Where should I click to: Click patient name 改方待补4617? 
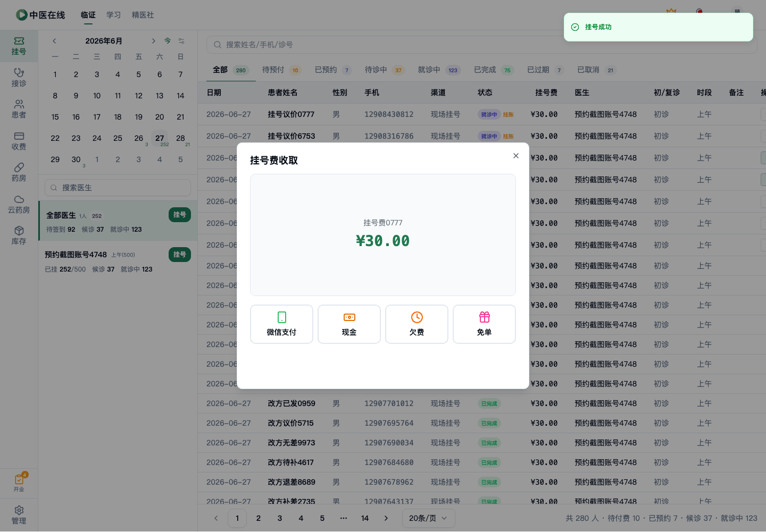pyautogui.click(x=290, y=462)
